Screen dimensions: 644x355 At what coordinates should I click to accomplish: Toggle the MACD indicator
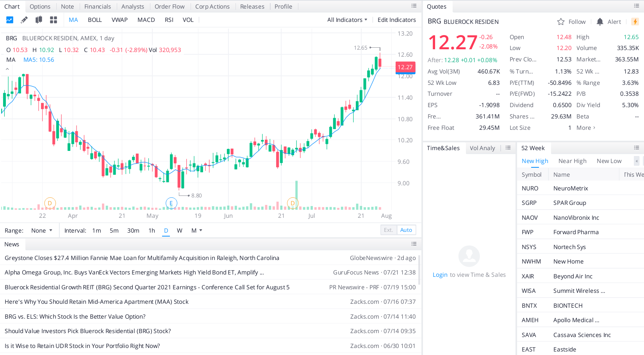click(146, 20)
